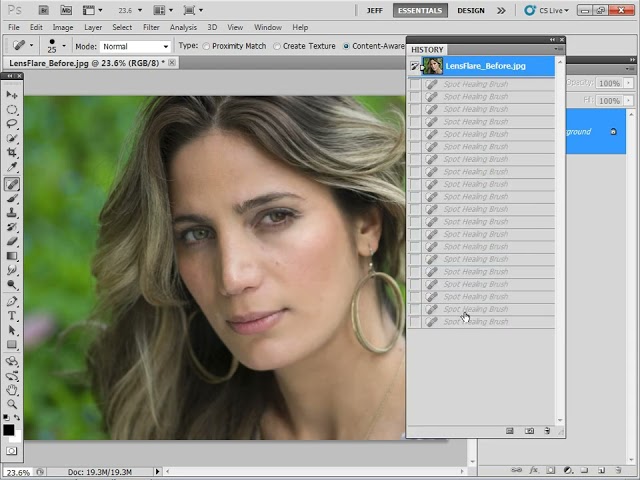Open the History panel flyout menu
640x480 pixels.
coord(558,49)
